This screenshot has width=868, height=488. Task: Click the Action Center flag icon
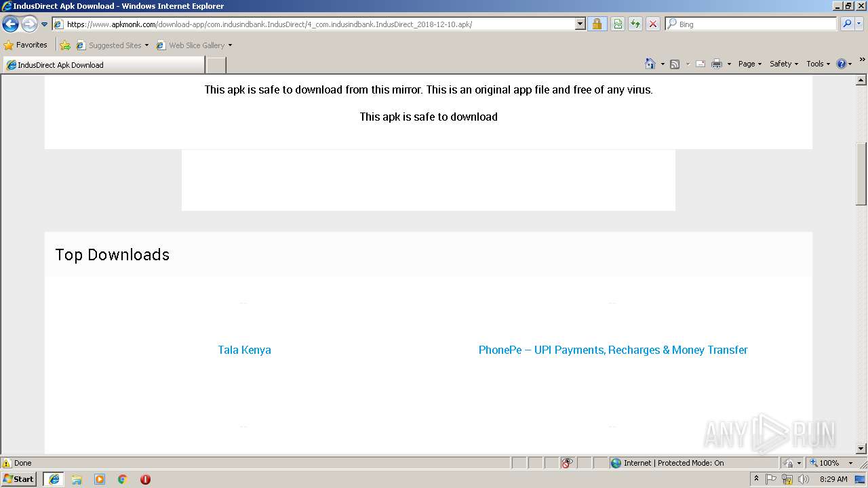tap(771, 479)
